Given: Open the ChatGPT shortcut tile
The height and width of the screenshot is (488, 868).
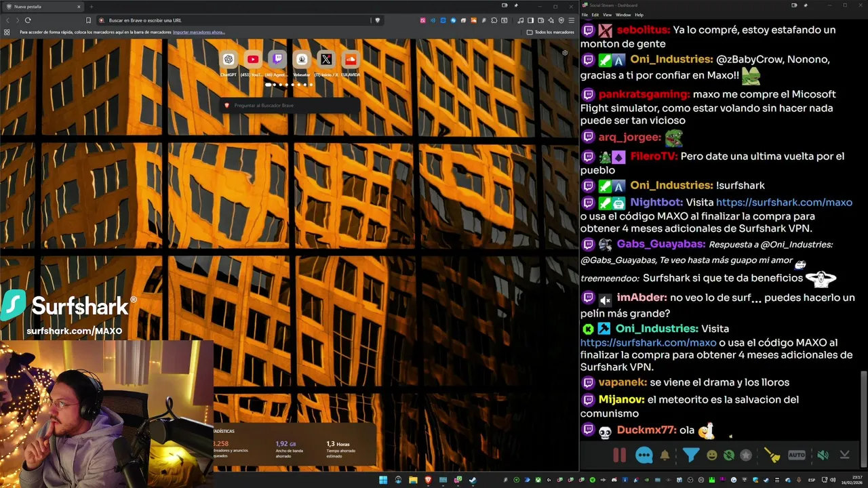Looking at the screenshot, I should tap(229, 60).
